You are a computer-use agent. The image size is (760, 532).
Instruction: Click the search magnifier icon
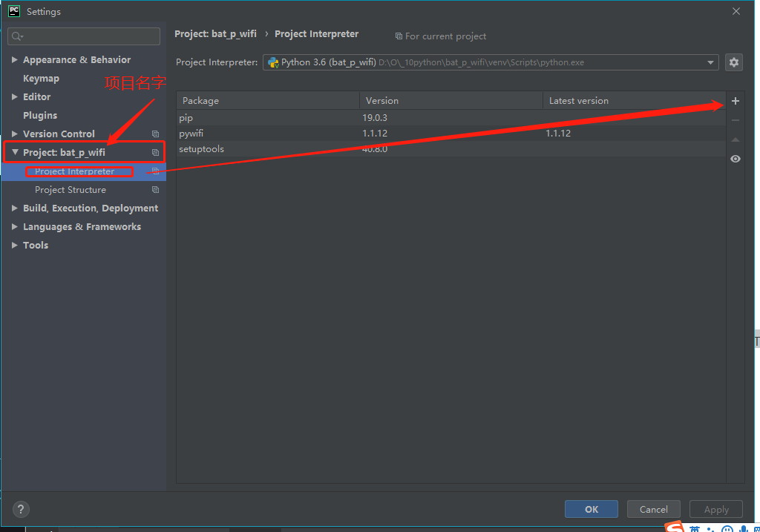(x=17, y=36)
